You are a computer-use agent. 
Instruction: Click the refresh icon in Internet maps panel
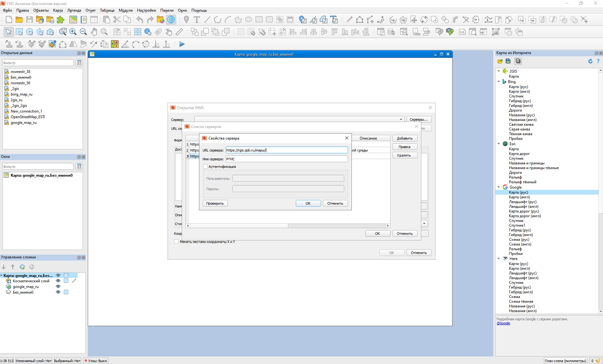(x=590, y=61)
